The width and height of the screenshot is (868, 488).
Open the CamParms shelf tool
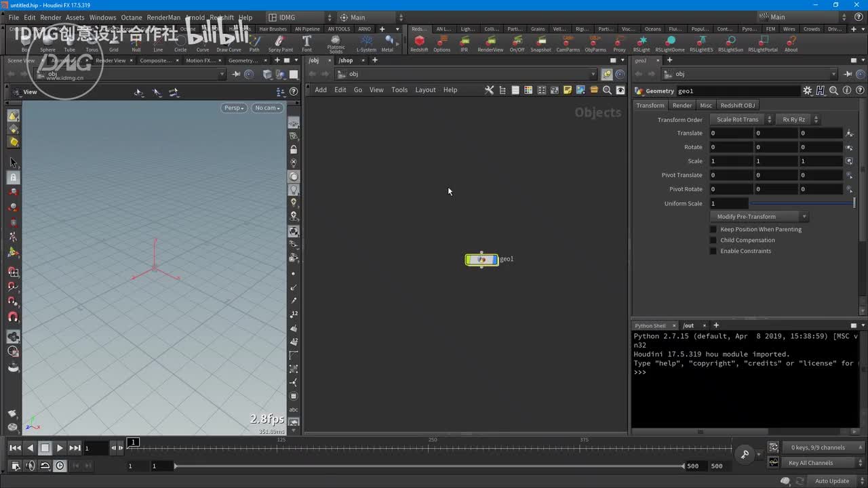[x=568, y=42]
